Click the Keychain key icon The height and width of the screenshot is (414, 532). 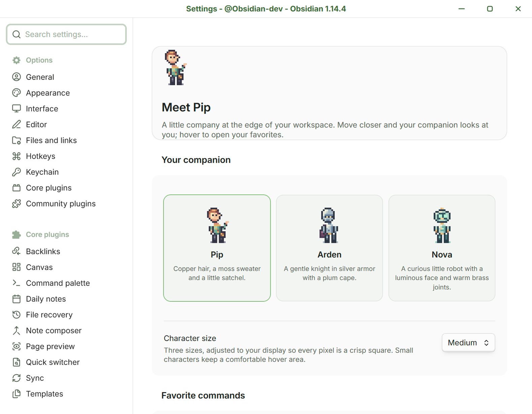[16, 172]
